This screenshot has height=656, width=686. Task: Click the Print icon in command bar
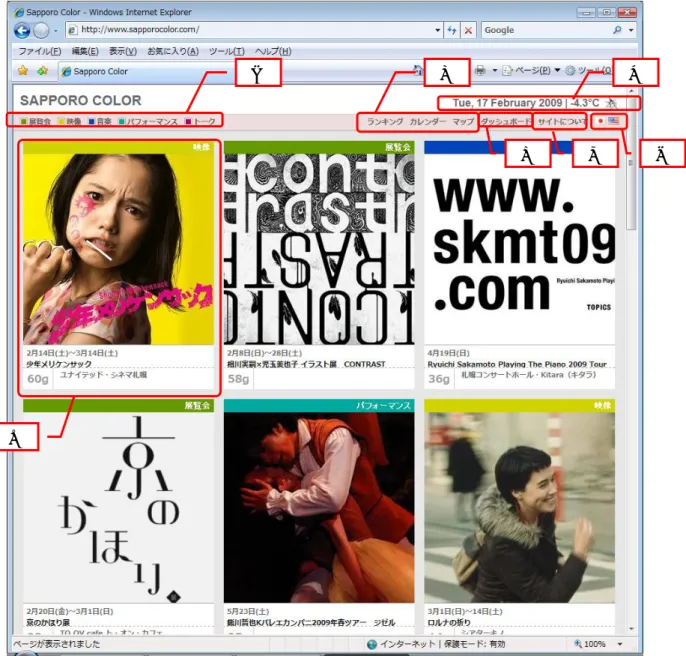[480, 70]
